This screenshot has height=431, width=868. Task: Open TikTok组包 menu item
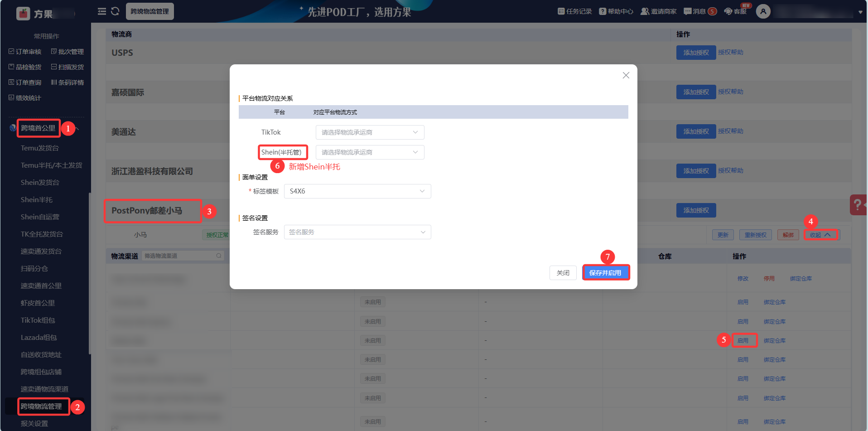click(x=38, y=320)
